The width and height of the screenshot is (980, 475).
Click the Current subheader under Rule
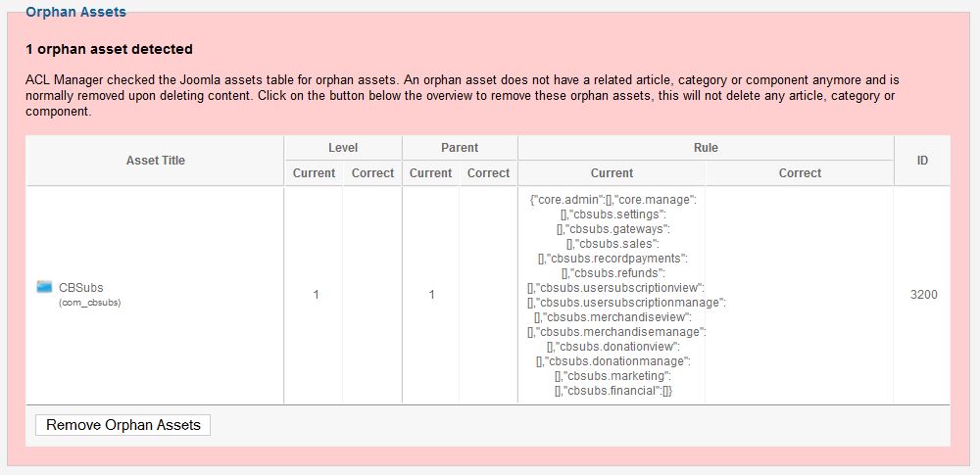(612, 173)
